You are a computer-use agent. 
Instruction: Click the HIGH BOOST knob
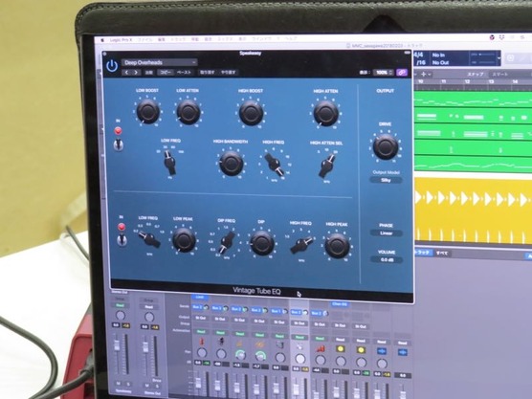click(x=251, y=113)
